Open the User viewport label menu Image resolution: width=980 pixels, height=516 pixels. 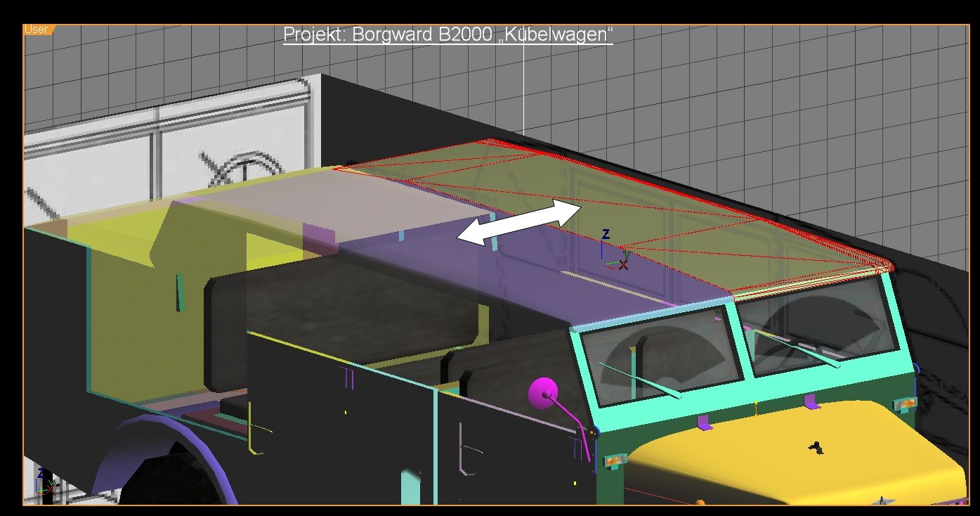(37, 30)
